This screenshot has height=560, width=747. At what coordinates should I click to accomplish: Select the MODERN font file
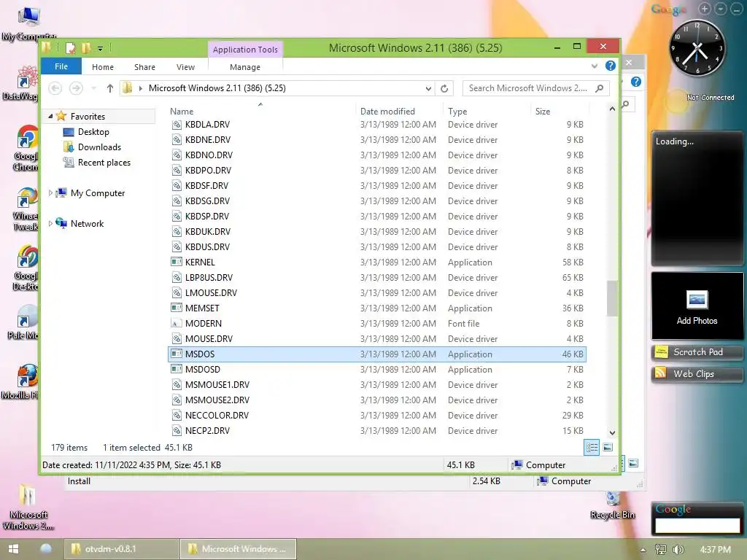377,323
